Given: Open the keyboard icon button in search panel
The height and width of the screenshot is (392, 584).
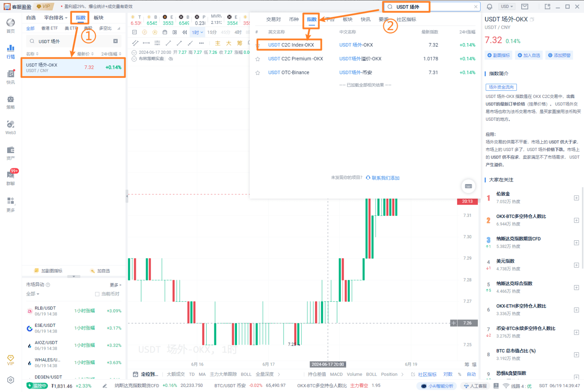Looking at the screenshot, I should coord(469,186).
